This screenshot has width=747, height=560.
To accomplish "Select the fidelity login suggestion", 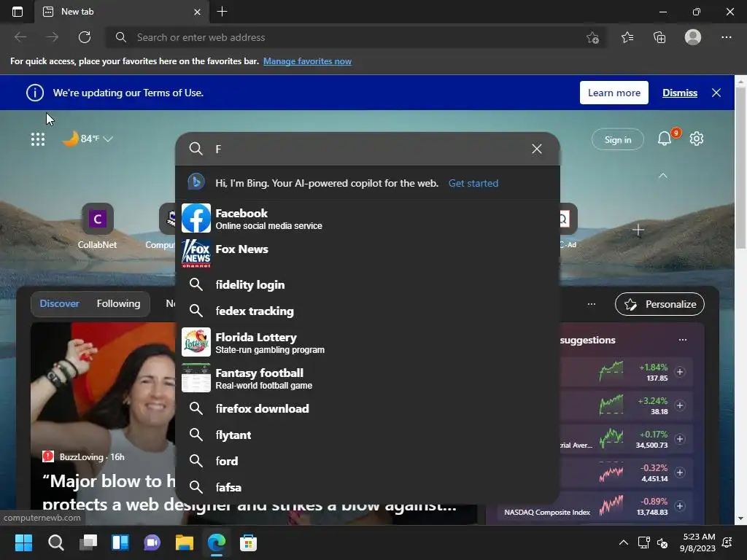I will tap(368, 285).
